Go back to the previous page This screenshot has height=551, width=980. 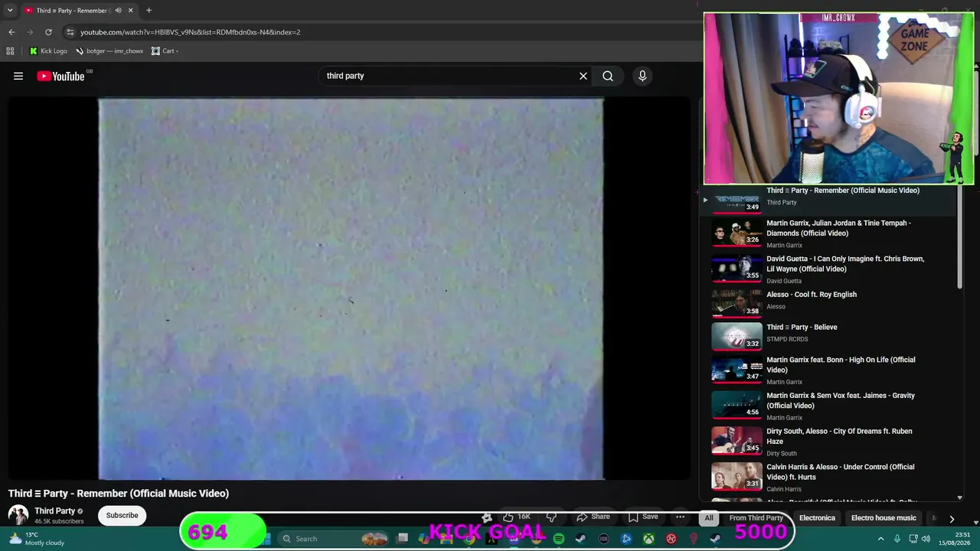tap(11, 32)
